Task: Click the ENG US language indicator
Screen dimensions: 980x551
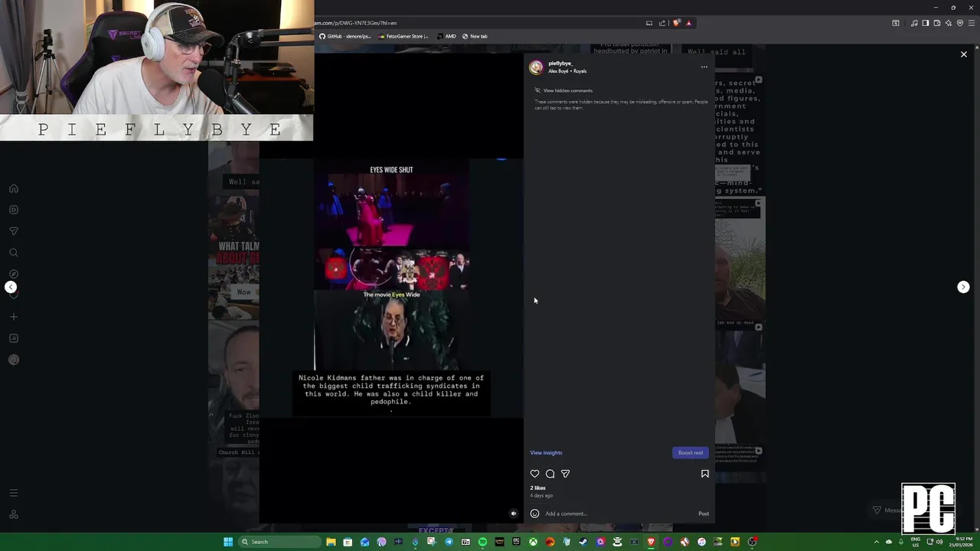Action: tap(916, 542)
